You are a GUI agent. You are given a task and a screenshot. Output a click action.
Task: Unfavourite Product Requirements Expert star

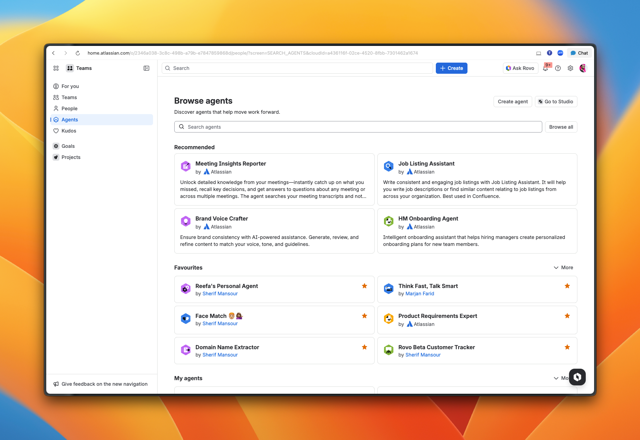click(567, 316)
